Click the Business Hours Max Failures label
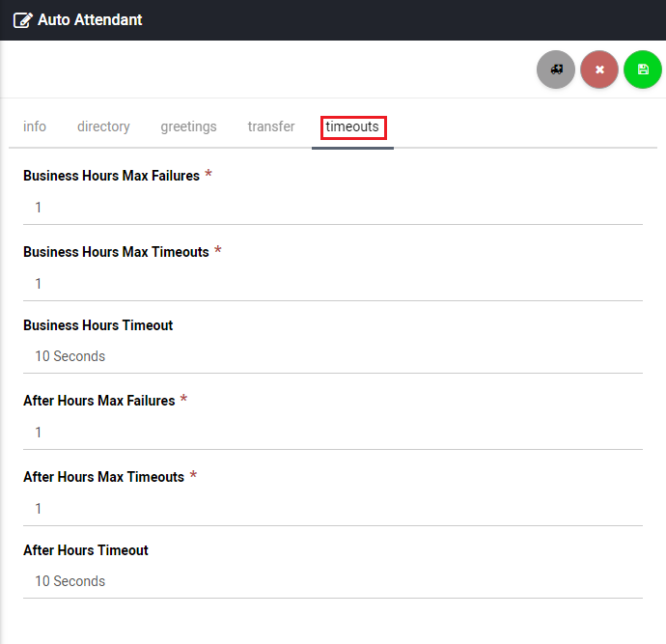Viewport: 666px width, 644px height. (111, 176)
